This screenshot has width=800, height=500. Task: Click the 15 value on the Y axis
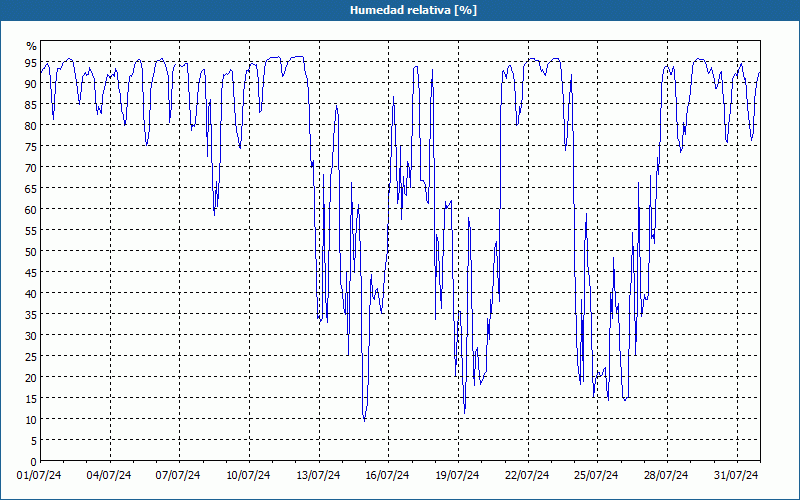pos(31,398)
